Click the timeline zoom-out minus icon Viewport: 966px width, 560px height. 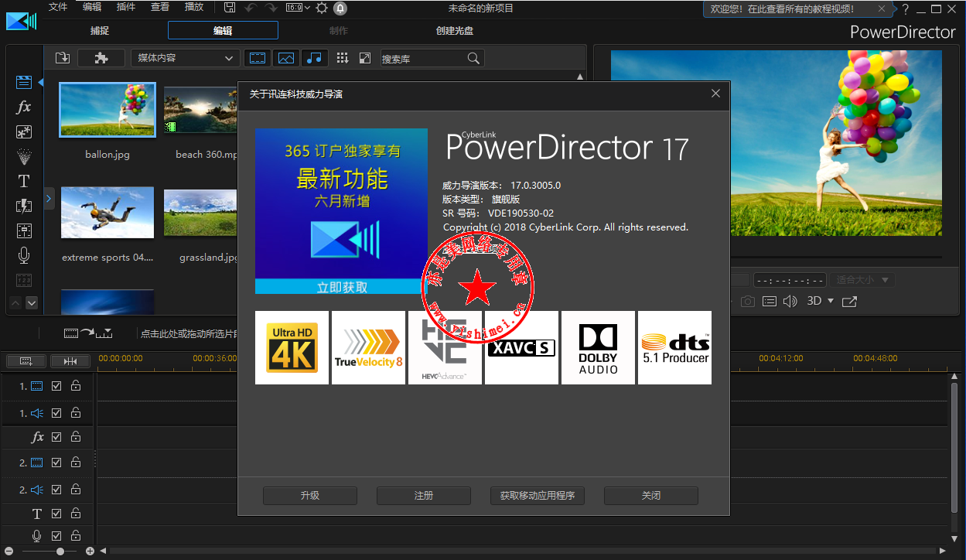coord(9,551)
